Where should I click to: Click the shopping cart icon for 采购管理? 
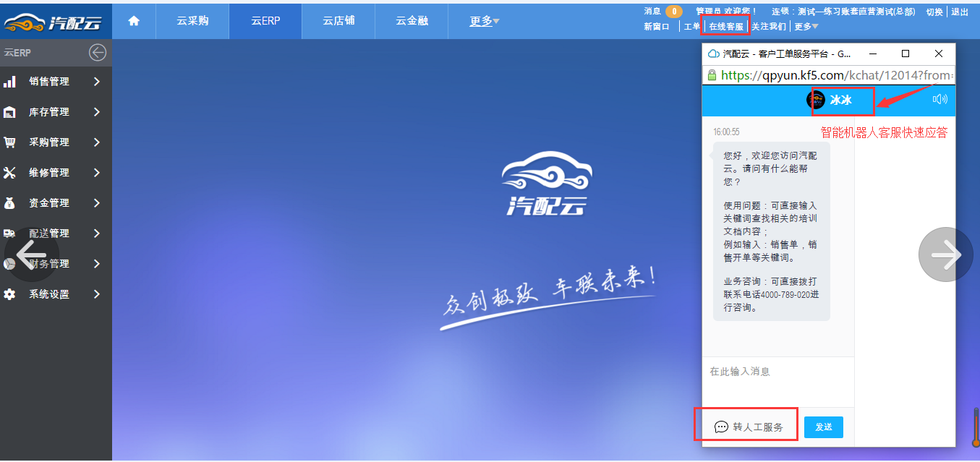9,142
